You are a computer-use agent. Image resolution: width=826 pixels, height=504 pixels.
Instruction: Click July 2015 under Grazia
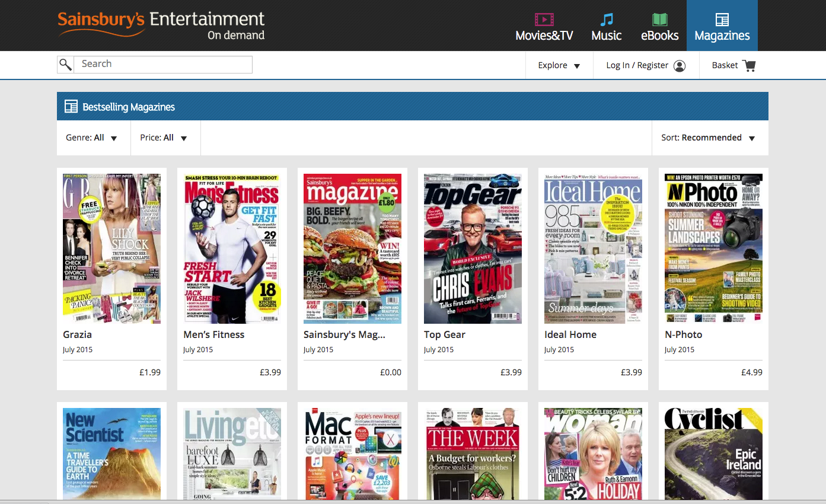point(78,350)
